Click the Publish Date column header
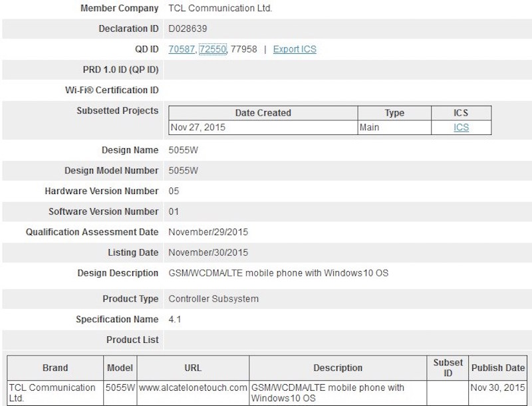Image resolution: width=532 pixels, height=406 pixels. click(x=497, y=367)
